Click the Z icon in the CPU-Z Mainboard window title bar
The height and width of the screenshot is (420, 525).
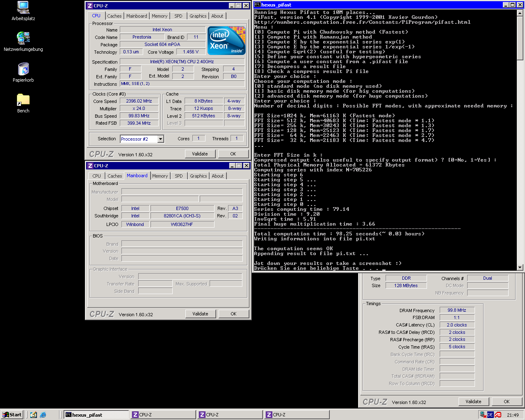90,166
